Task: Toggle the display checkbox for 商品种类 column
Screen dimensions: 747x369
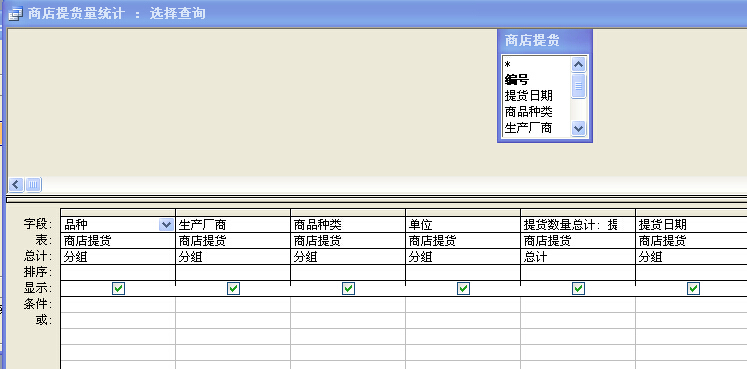Action: click(348, 289)
